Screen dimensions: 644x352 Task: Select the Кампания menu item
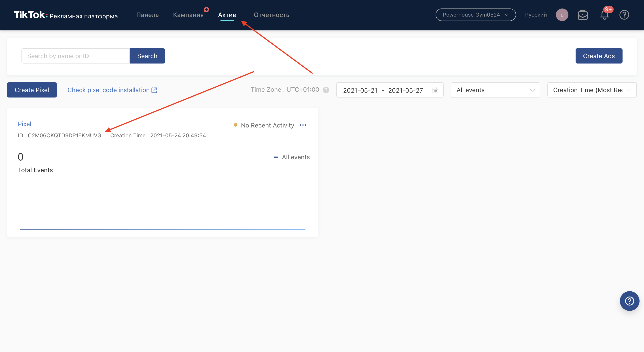[x=188, y=15]
